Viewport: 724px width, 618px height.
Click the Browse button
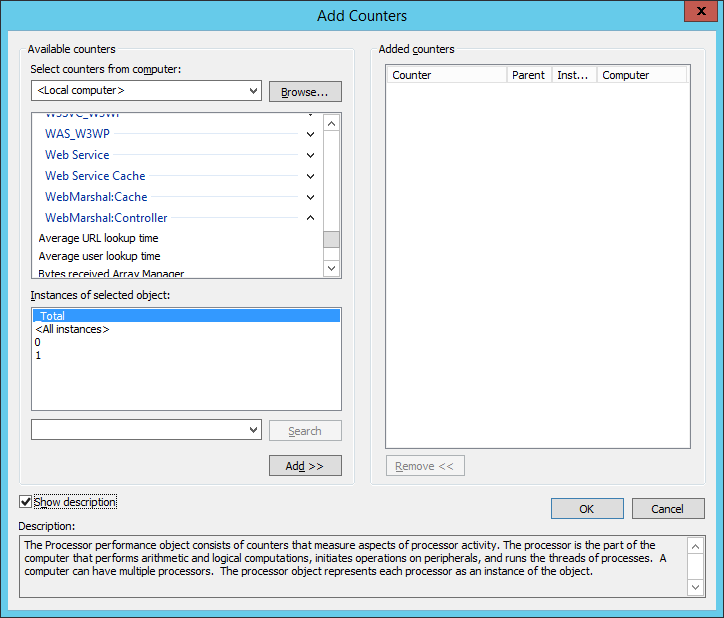(305, 92)
